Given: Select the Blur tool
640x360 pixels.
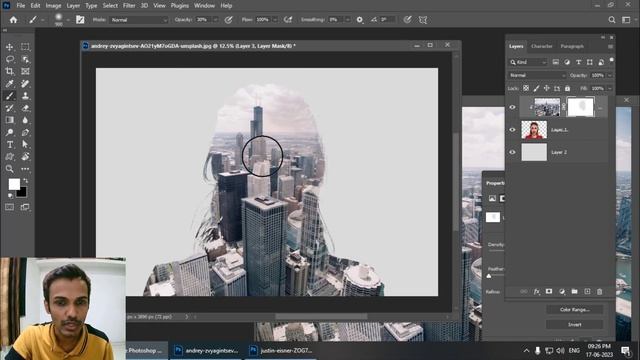Looking at the screenshot, I should tap(25, 120).
